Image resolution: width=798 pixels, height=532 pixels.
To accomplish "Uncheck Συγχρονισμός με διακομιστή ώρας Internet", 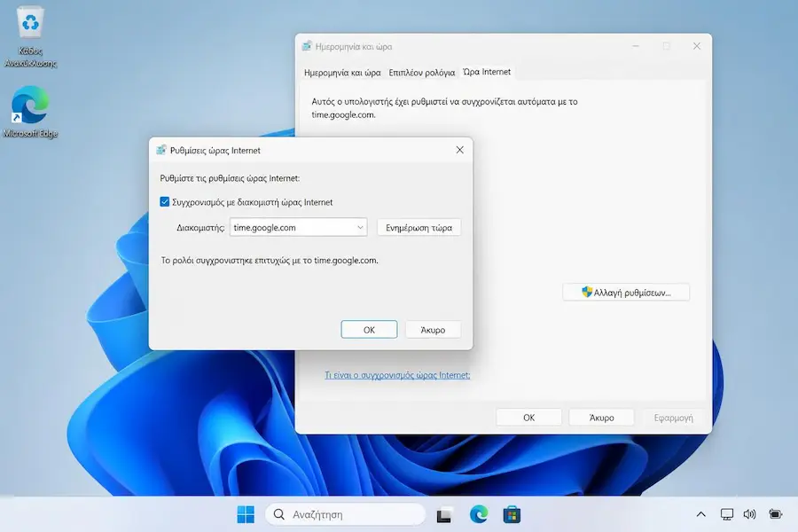I will pyautogui.click(x=164, y=202).
